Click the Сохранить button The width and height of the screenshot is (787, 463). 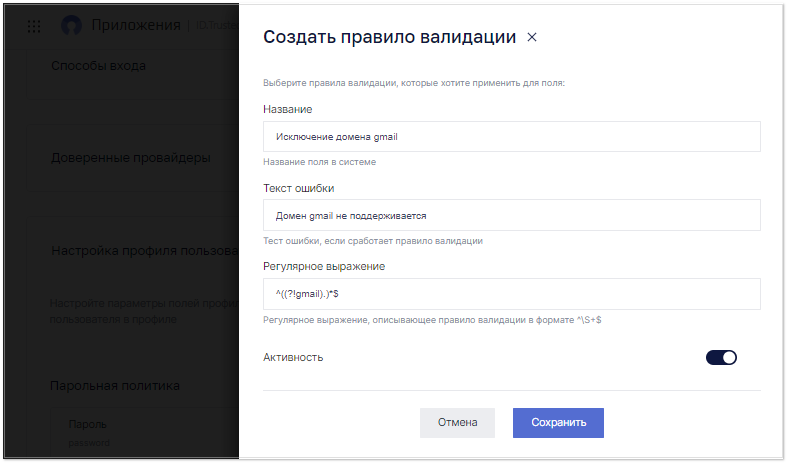(558, 423)
